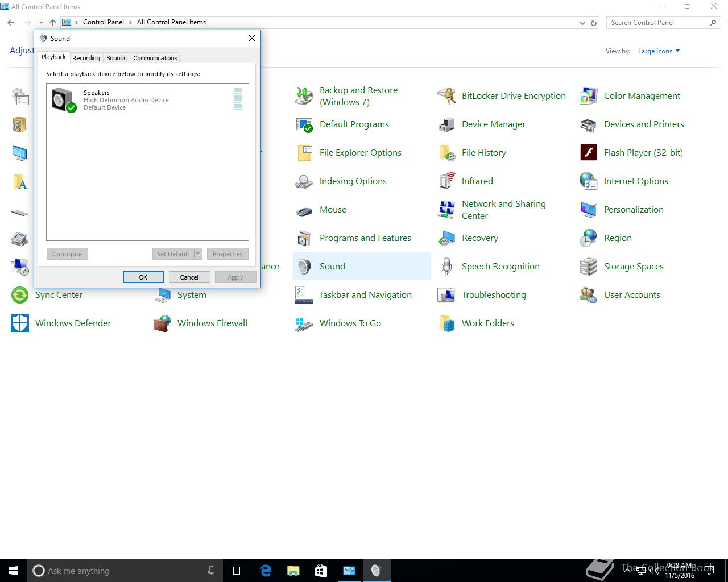
Task: Click the Mouse icon
Action: 304,211
